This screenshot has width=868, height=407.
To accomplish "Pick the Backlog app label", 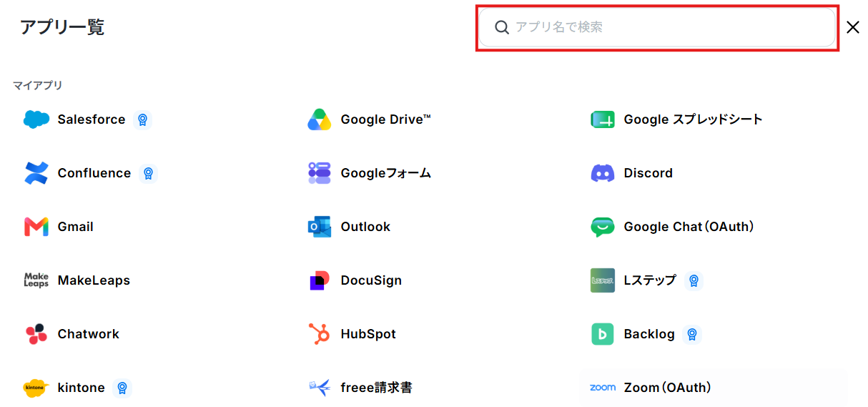I will click(x=649, y=334).
